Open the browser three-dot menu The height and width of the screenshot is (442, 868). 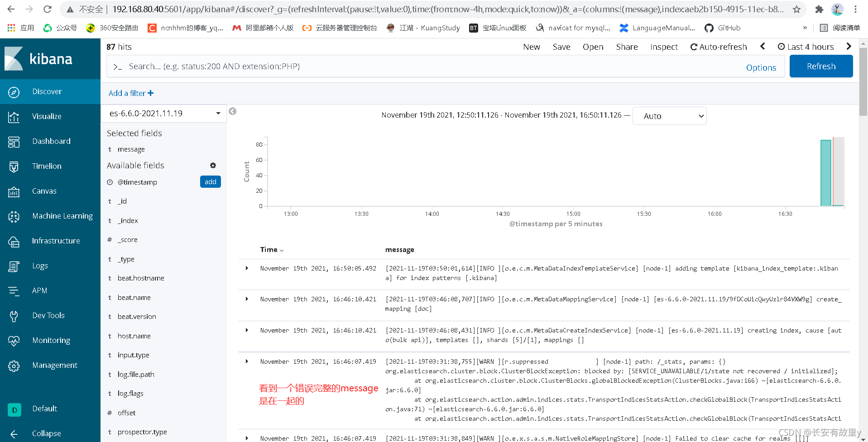[x=855, y=9]
